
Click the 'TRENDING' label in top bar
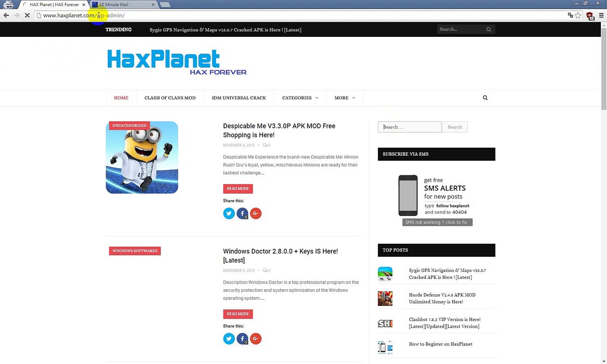click(118, 29)
